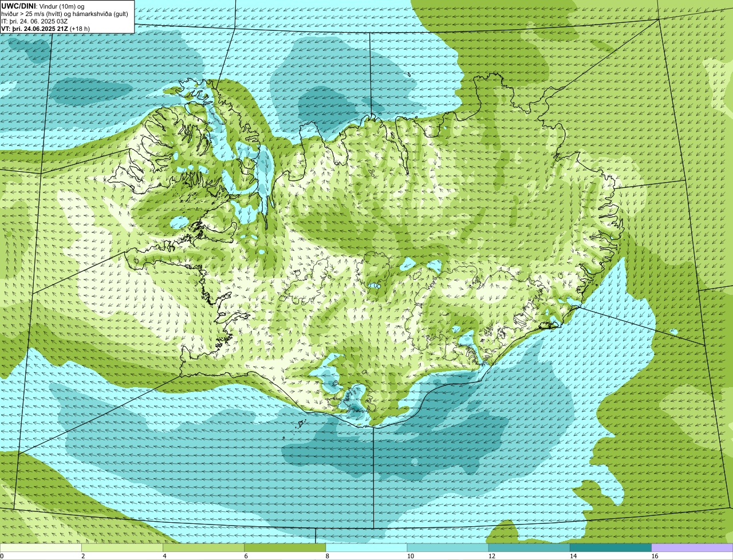Click the lavender legend segment above 16
Viewport: 733px width, 560px height.
click(692, 548)
